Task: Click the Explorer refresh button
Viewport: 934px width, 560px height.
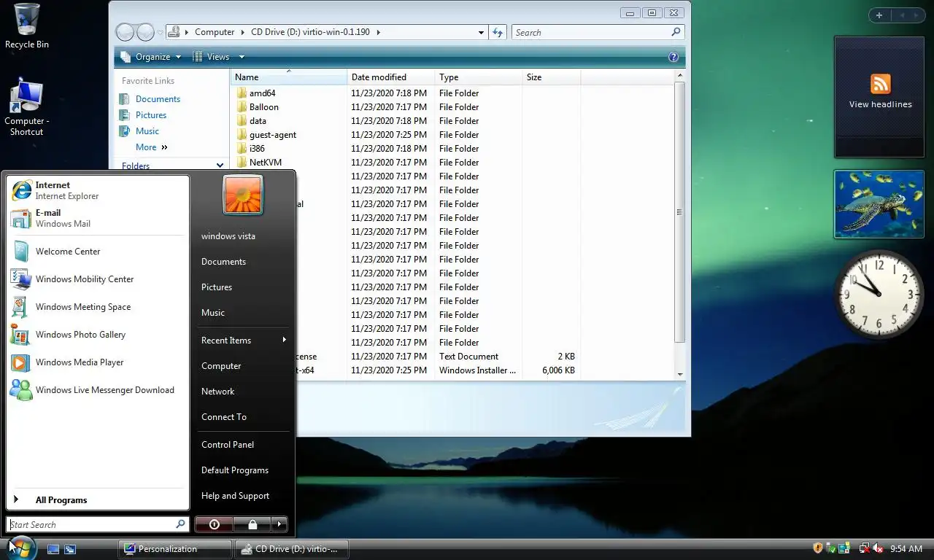Action: pos(498,32)
